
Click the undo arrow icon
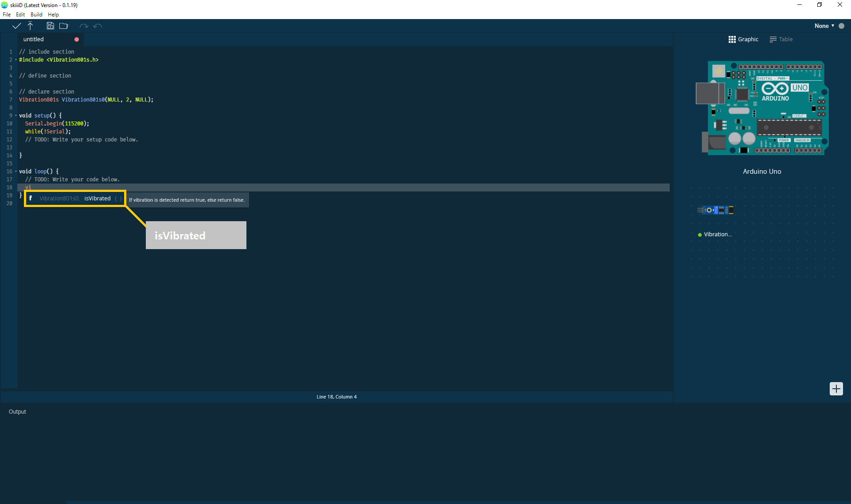pyautogui.click(x=98, y=26)
